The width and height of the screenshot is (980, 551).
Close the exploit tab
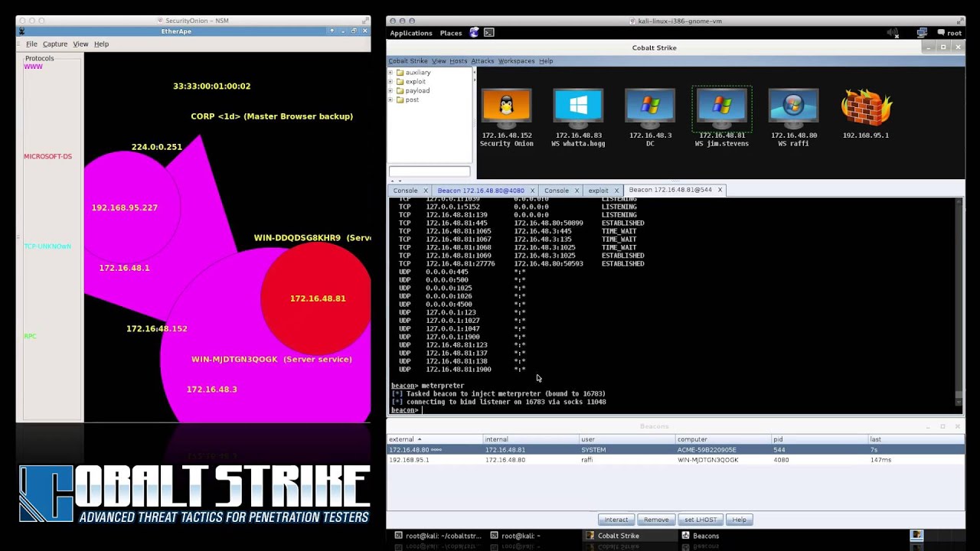[x=616, y=191]
